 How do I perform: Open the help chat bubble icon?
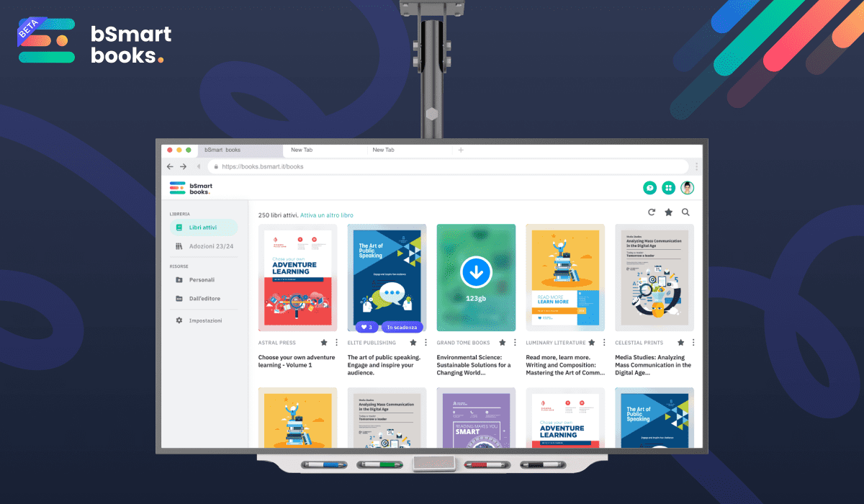tap(649, 187)
